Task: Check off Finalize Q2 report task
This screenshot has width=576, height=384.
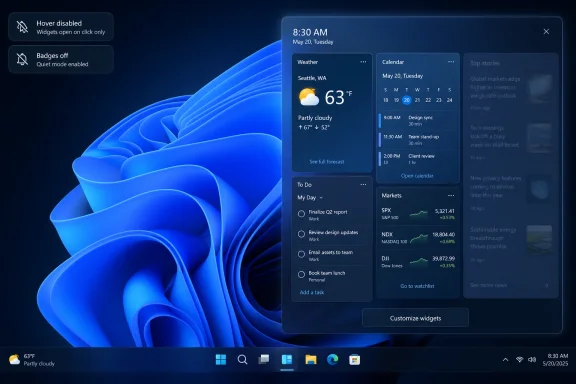Action: click(x=301, y=213)
